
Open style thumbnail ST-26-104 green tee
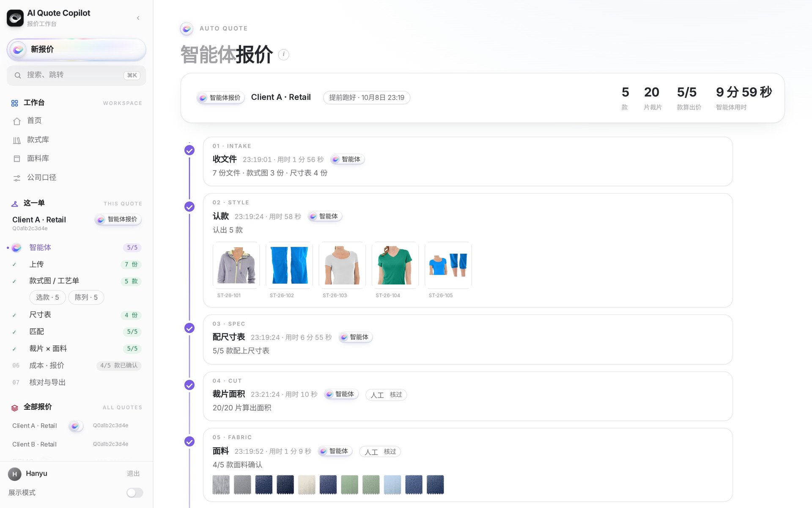coord(395,265)
